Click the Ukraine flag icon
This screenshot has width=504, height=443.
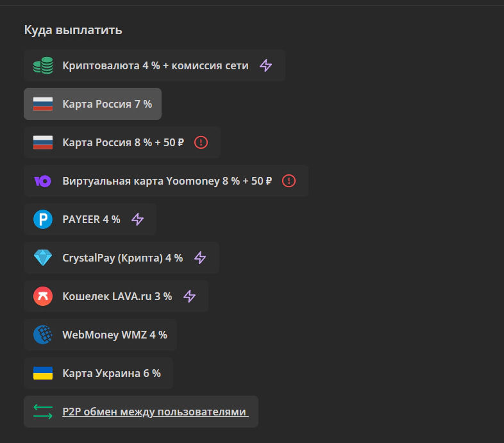(x=43, y=373)
